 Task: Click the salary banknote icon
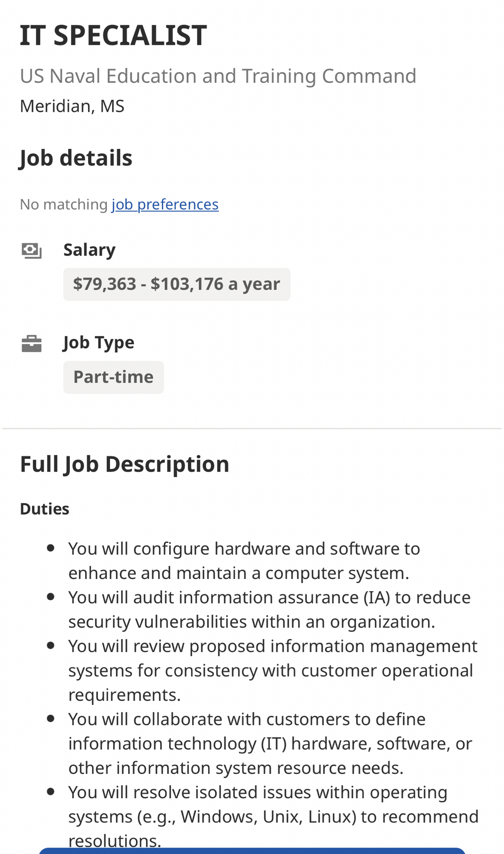32,251
